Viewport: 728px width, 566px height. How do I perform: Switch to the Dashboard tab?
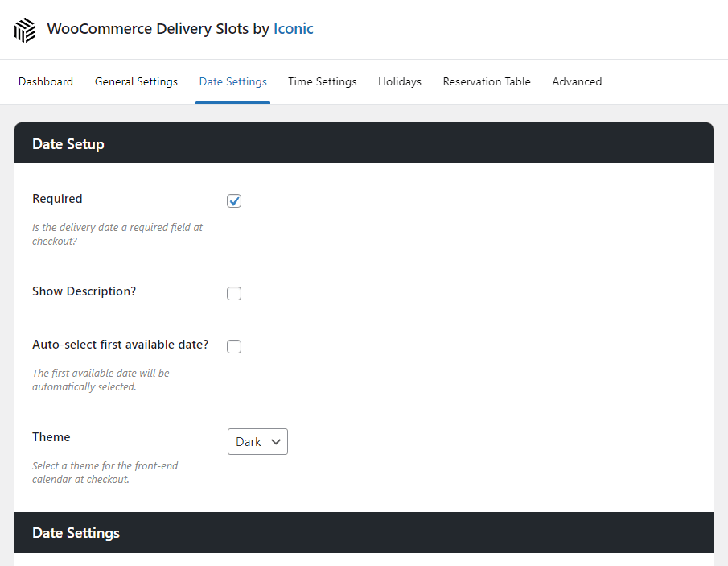[46, 82]
